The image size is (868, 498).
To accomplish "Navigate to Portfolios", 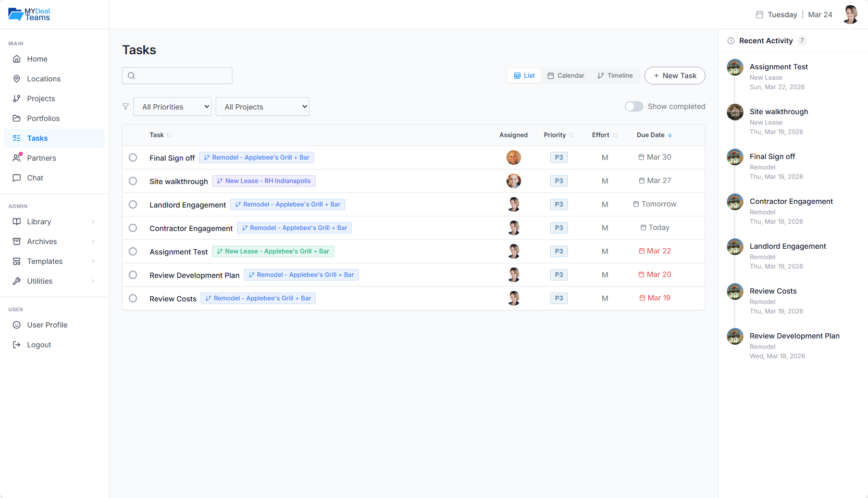I will pyautogui.click(x=54, y=118).
